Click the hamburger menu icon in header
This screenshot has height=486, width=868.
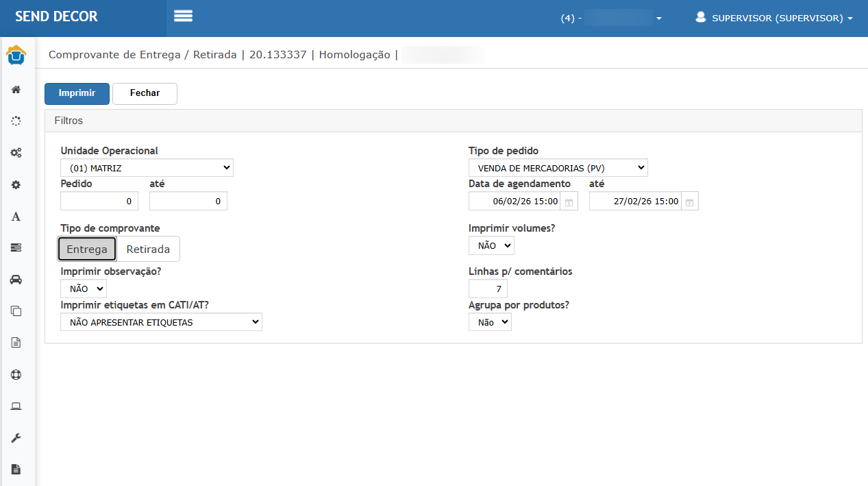tap(183, 16)
